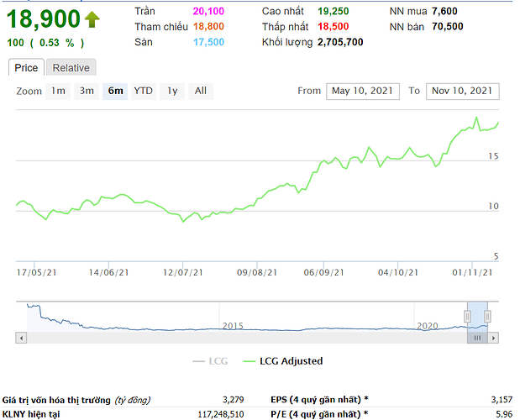Viewport: 520px width, 420px height.
Task: Set zoom range to 1m
Action: [58, 91]
